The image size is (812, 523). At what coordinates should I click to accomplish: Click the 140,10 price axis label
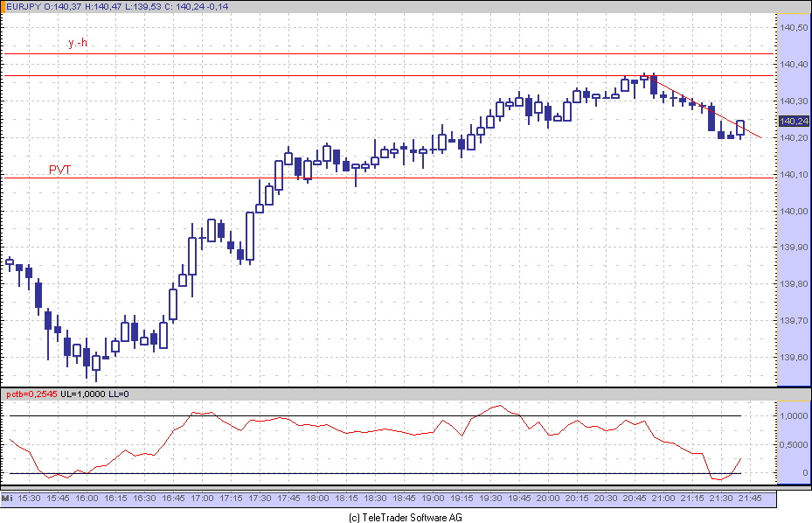(x=794, y=174)
